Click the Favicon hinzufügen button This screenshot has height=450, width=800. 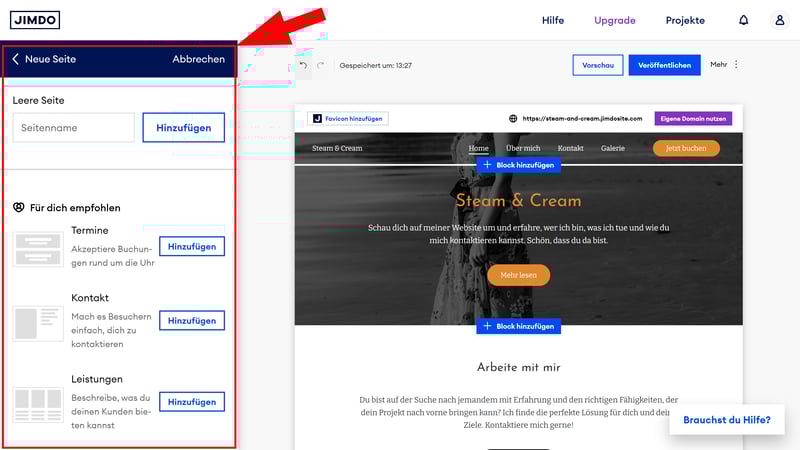click(348, 118)
